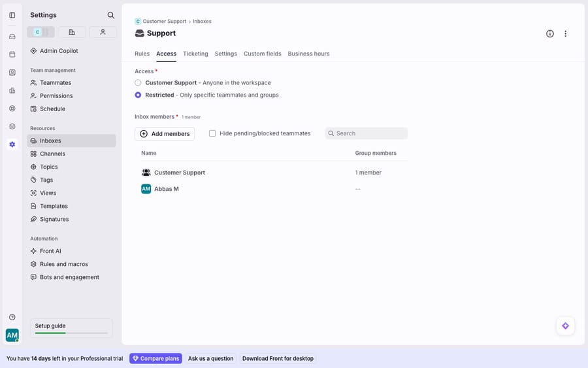Select the Abbas M row name

pos(167,189)
